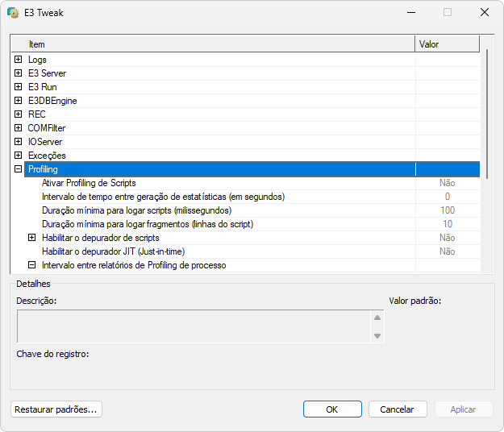504x432 pixels.
Task: Minimize the E3 Tweak window
Action: pyautogui.click(x=411, y=13)
